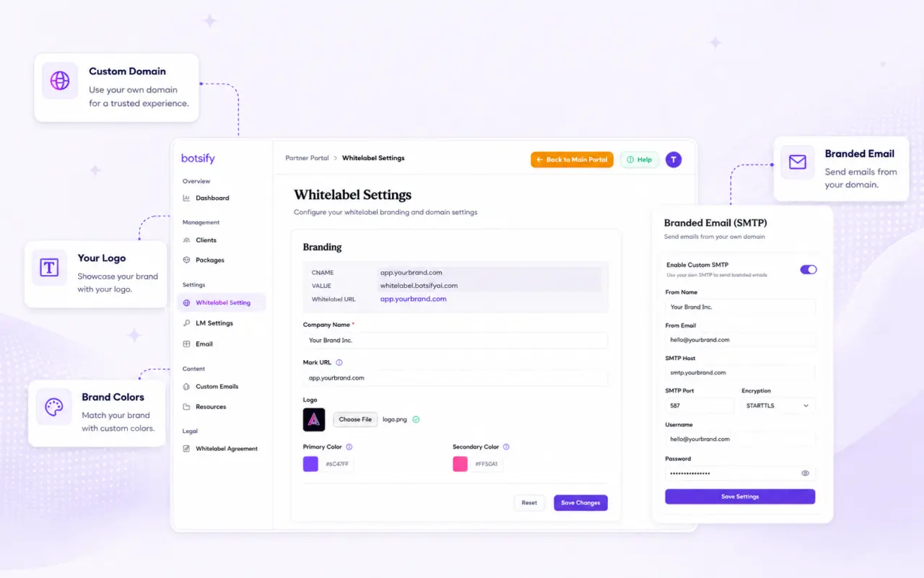Click the Whitelabel Agreement document icon
924x578 pixels.
tap(186, 449)
